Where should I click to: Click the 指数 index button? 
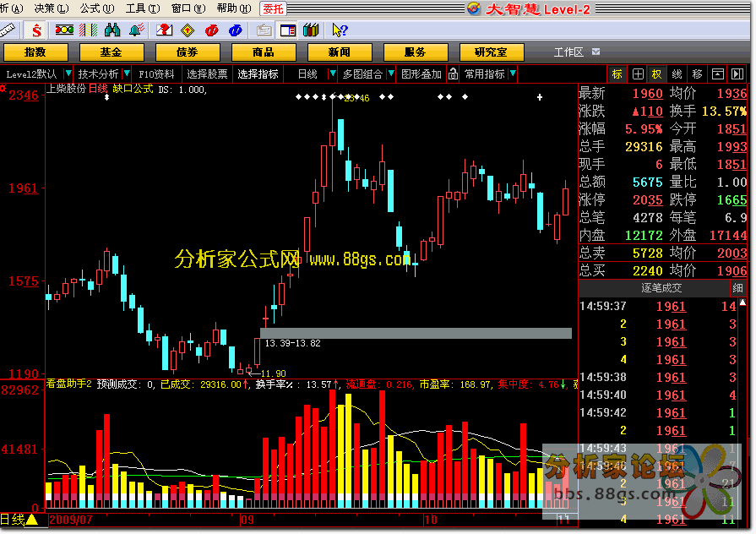tap(35, 52)
